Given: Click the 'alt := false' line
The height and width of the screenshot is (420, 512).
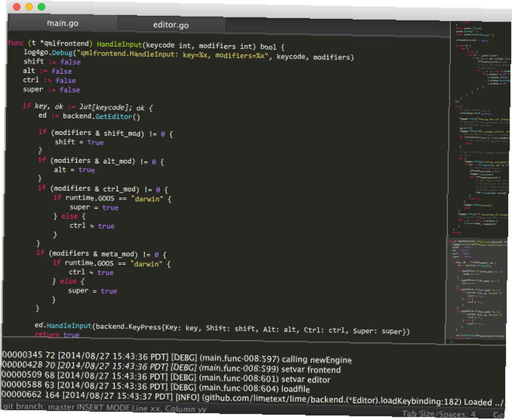Looking at the screenshot, I should click(47, 71).
